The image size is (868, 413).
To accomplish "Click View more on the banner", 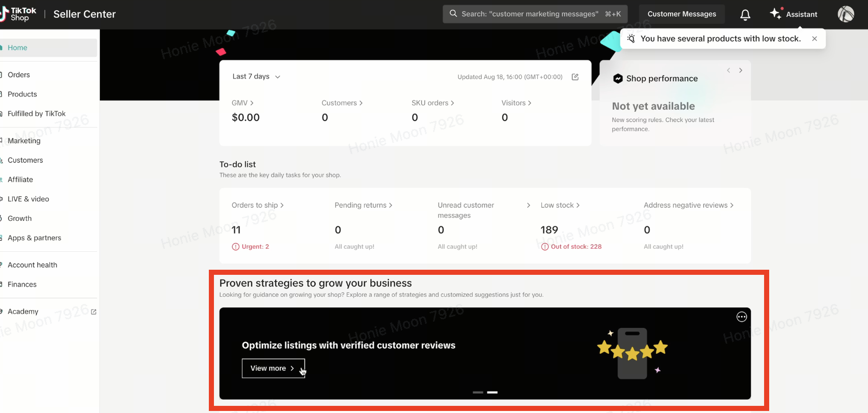I will (x=273, y=368).
